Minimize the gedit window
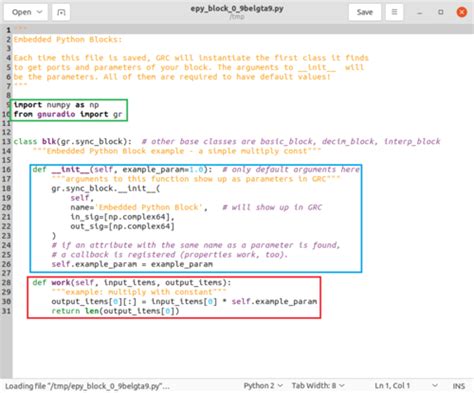This screenshot has width=474, height=393. click(x=420, y=13)
